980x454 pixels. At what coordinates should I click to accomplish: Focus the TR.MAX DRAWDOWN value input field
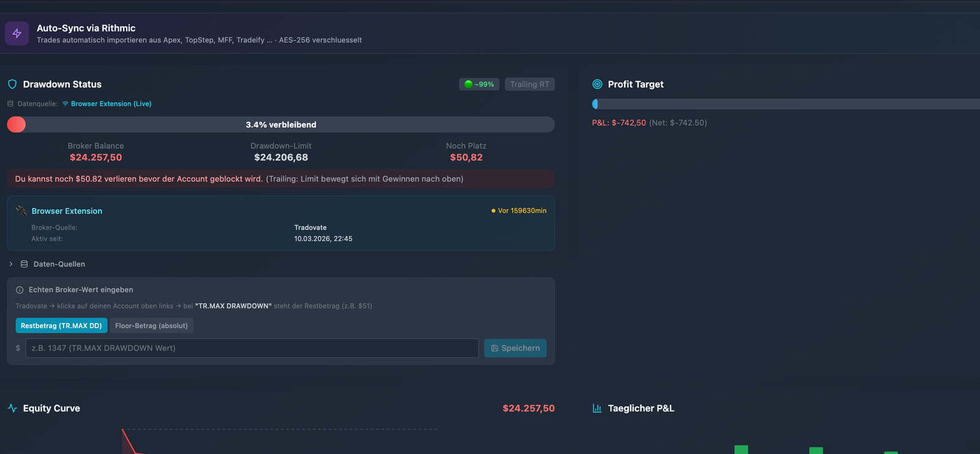click(x=252, y=348)
